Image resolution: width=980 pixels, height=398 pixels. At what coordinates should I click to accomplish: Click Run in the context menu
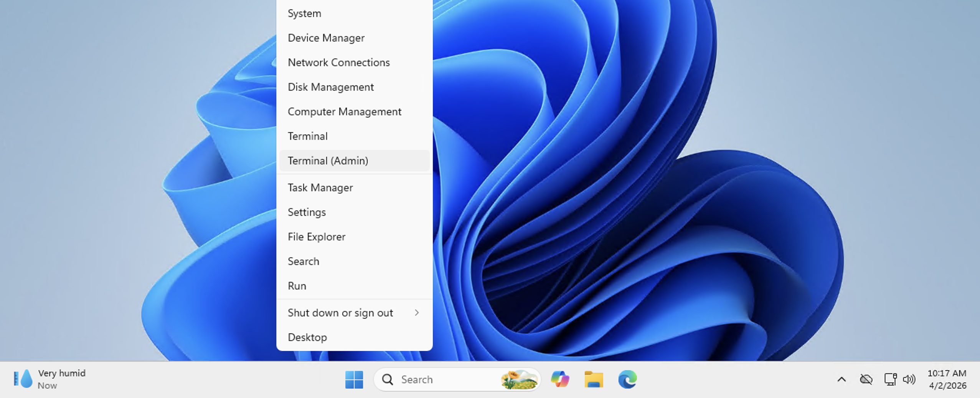pyautogui.click(x=297, y=286)
